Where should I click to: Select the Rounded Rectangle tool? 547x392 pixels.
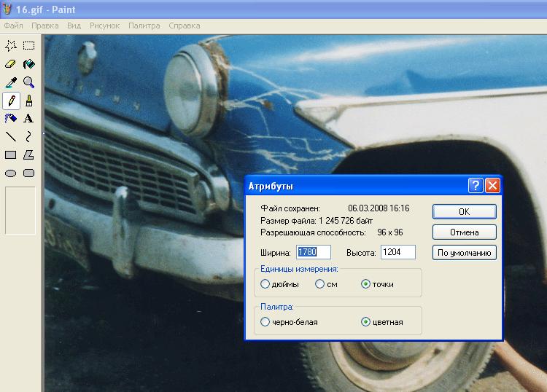pos(28,173)
